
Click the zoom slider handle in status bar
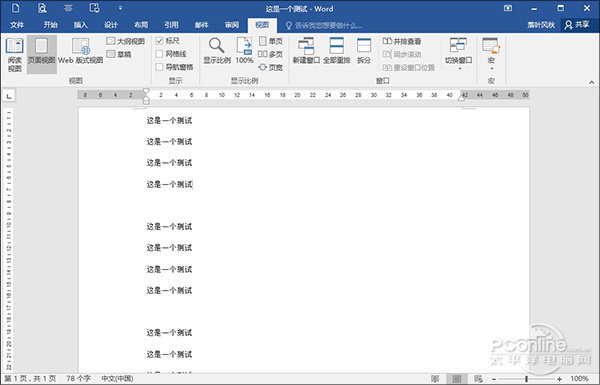tap(527, 379)
